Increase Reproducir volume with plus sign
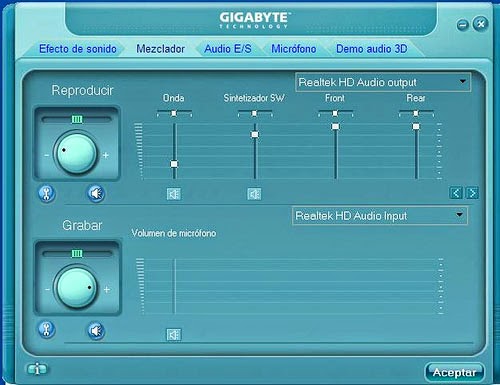The width and height of the screenshot is (500, 385). click(106, 155)
